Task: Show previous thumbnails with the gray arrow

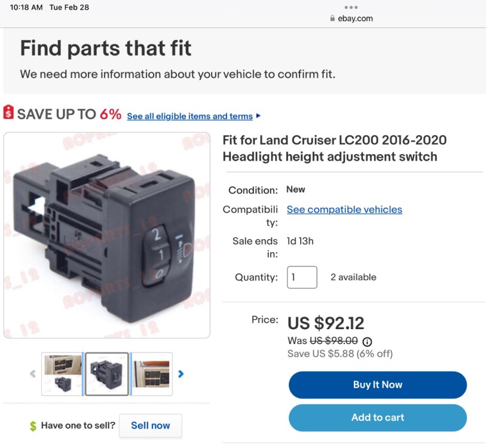Action: [33, 374]
